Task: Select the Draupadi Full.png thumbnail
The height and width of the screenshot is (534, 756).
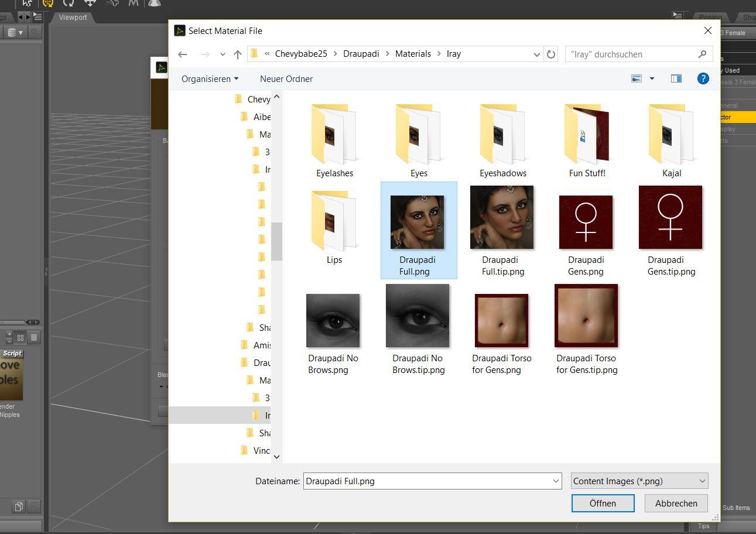Action: point(417,222)
